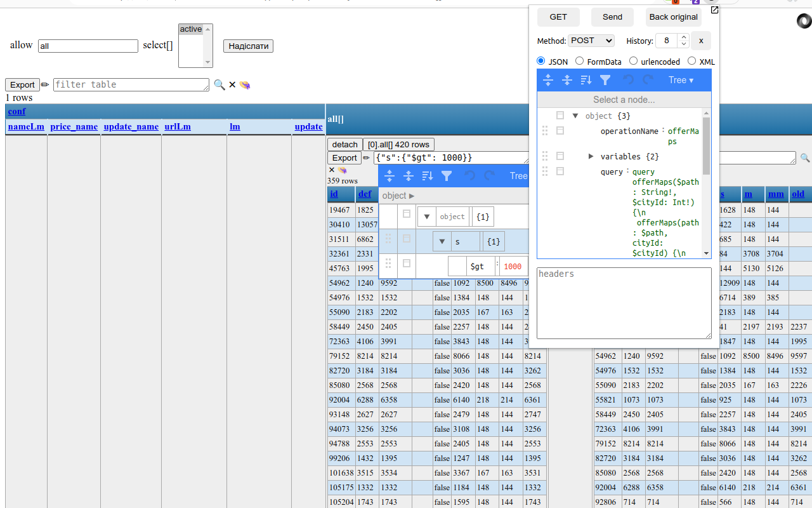Click detach button

[x=345, y=145]
